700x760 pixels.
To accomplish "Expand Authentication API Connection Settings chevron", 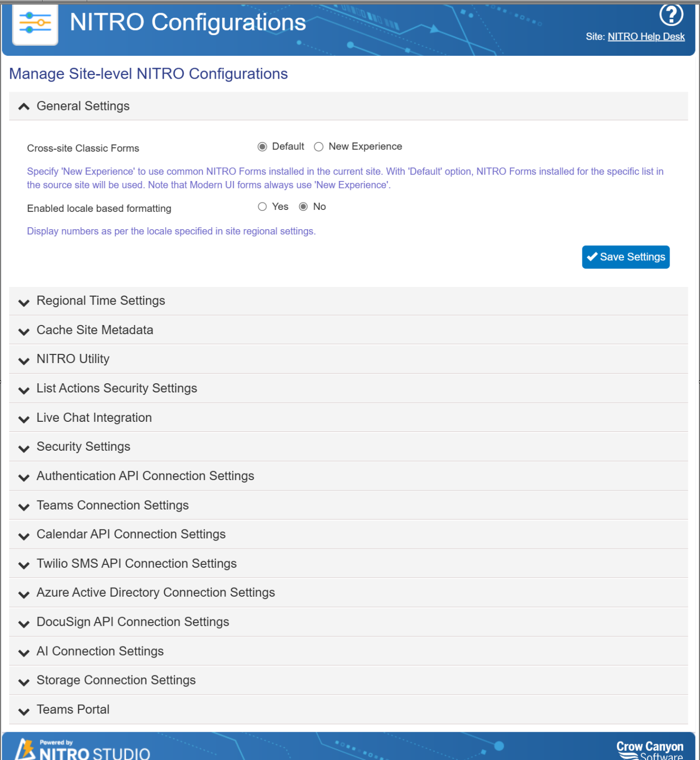I will 24,478.
